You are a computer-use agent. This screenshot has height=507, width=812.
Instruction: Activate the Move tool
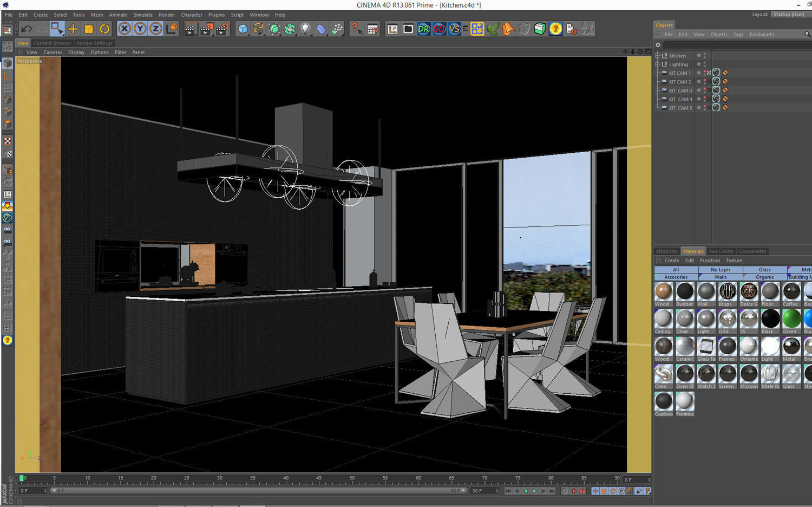73,29
